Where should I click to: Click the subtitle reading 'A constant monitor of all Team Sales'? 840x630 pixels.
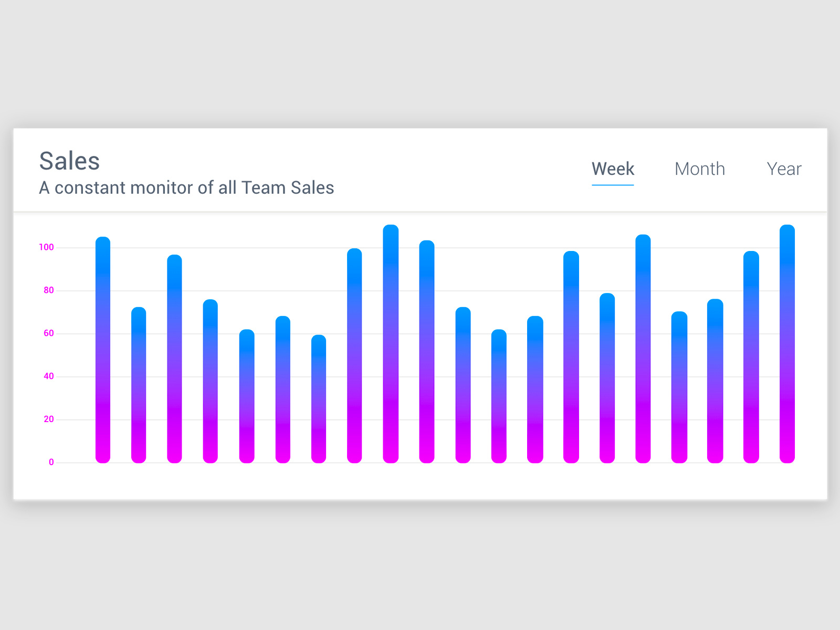[186, 187]
